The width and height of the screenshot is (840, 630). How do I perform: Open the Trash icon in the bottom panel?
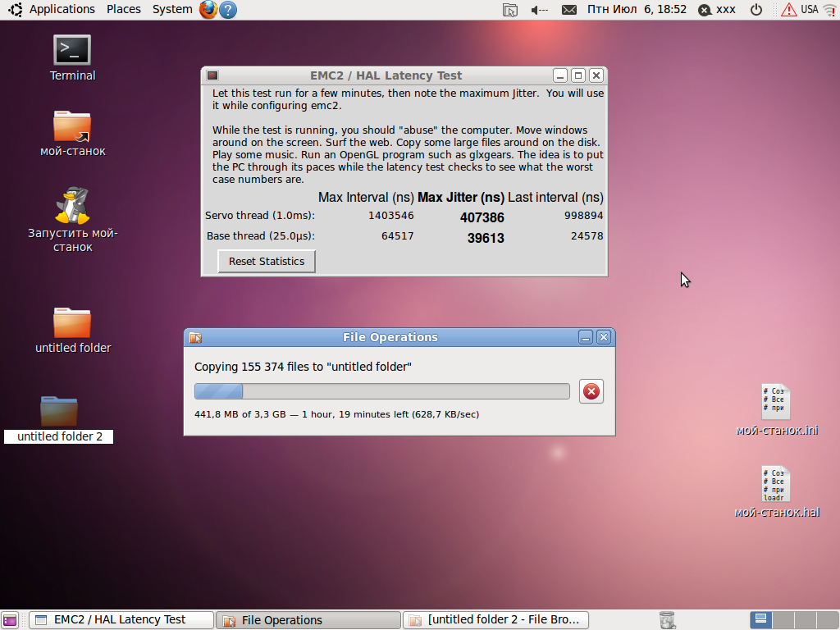667,620
